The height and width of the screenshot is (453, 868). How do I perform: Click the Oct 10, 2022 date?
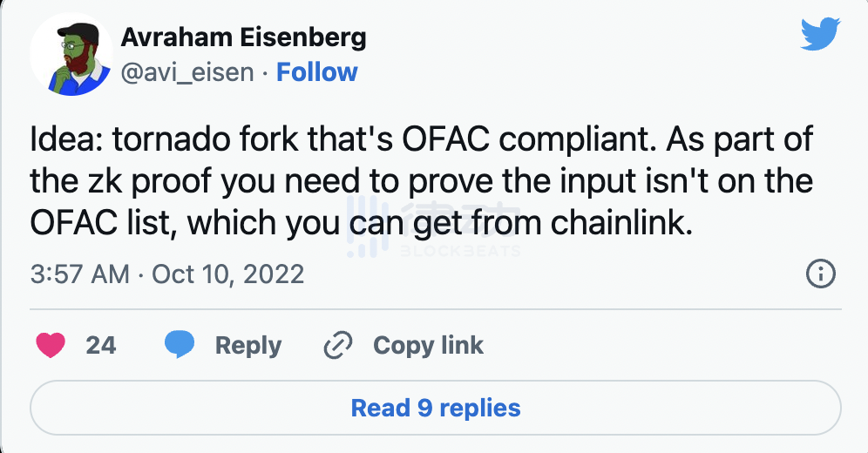[228, 274]
